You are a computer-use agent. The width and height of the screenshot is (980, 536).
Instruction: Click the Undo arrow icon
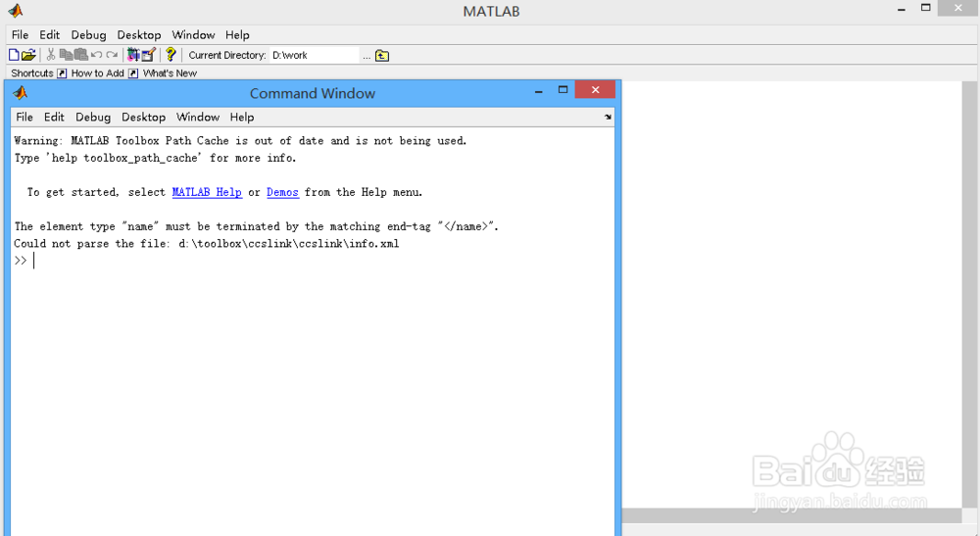tap(96, 55)
